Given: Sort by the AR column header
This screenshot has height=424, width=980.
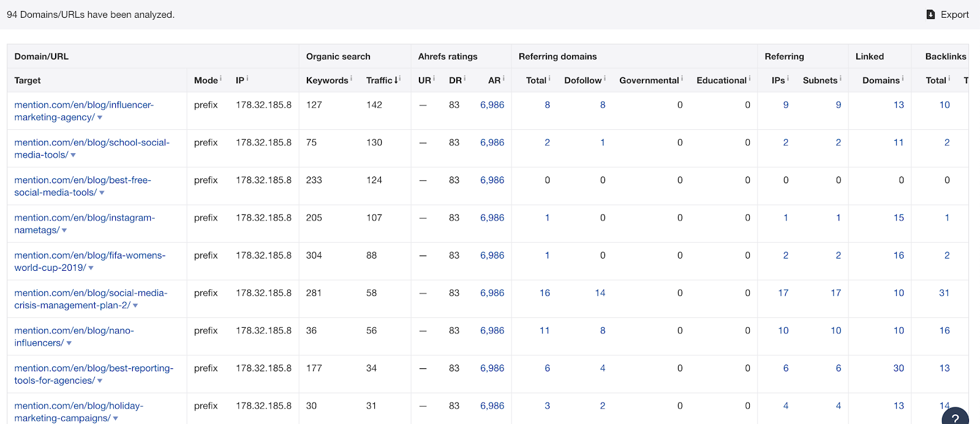Looking at the screenshot, I should tap(494, 80).
